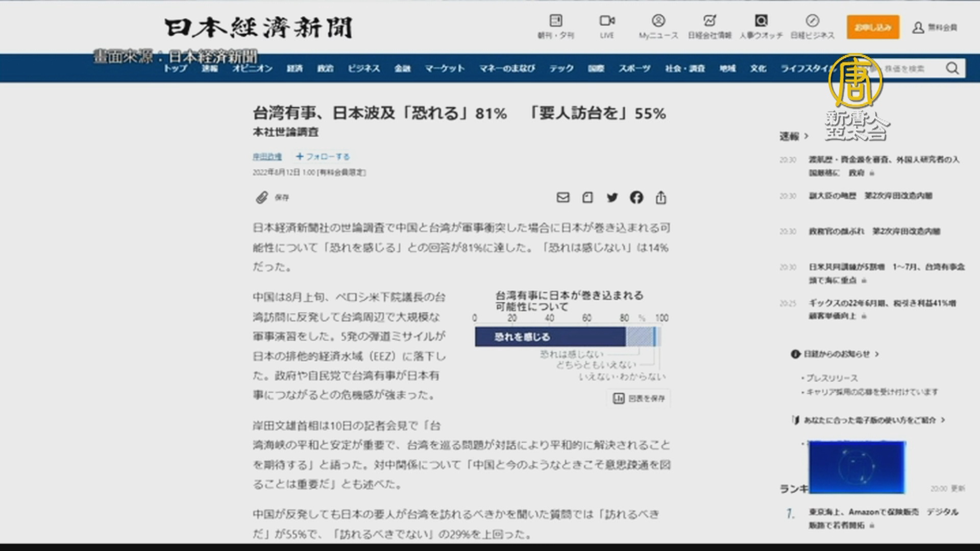Screen dimensions: 980x551
Task: Open the 日経会社情報 icon
Action: tap(709, 21)
